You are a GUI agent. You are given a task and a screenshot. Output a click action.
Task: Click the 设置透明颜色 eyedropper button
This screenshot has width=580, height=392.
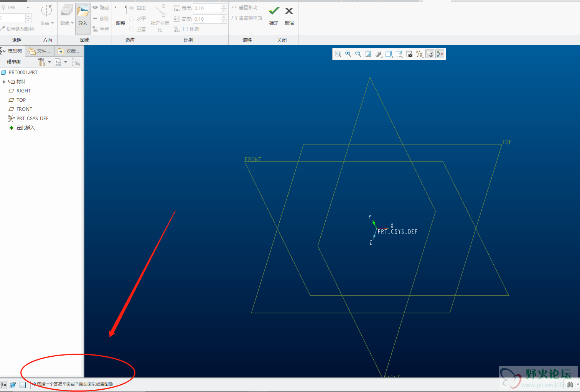click(17, 29)
